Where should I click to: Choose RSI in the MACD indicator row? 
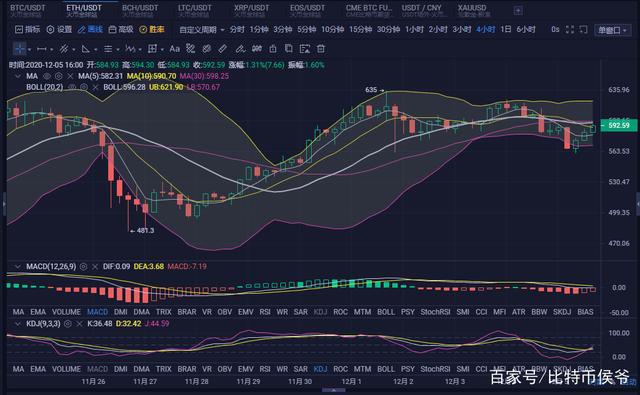265,312
